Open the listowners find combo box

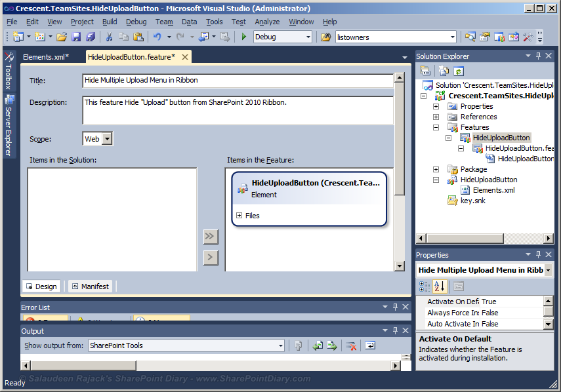453,37
